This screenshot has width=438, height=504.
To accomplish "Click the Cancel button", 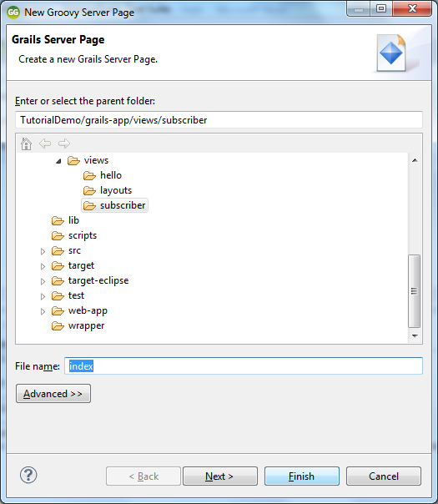I will tap(384, 476).
